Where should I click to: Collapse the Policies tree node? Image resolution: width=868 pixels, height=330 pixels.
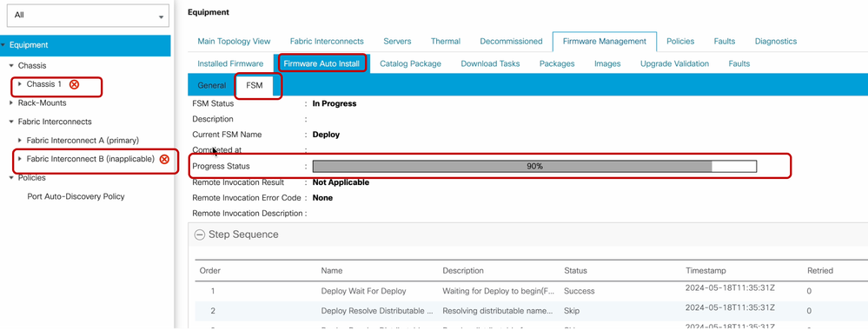point(11,178)
